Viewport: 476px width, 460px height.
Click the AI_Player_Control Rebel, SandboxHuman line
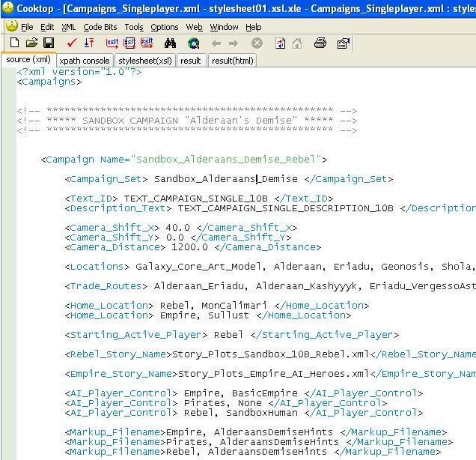[x=244, y=412]
